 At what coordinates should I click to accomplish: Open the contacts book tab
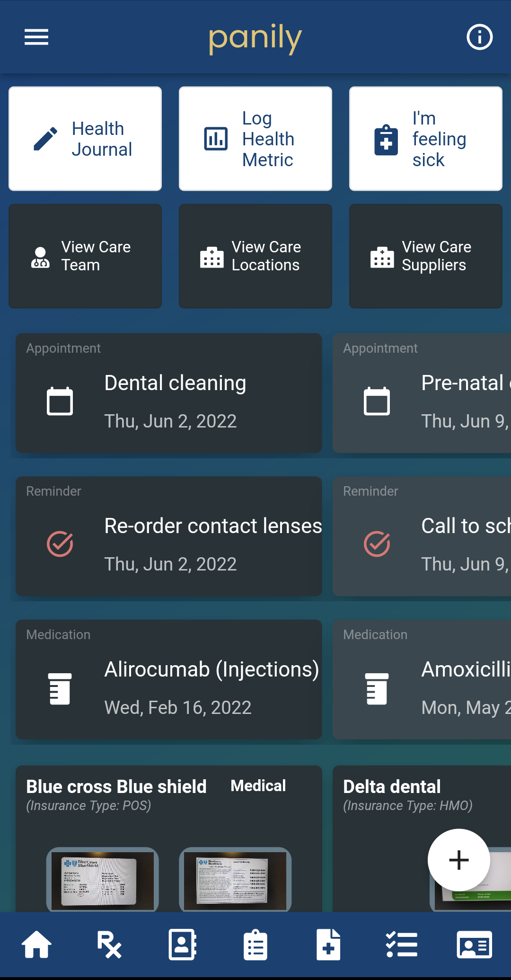tap(183, 945)
